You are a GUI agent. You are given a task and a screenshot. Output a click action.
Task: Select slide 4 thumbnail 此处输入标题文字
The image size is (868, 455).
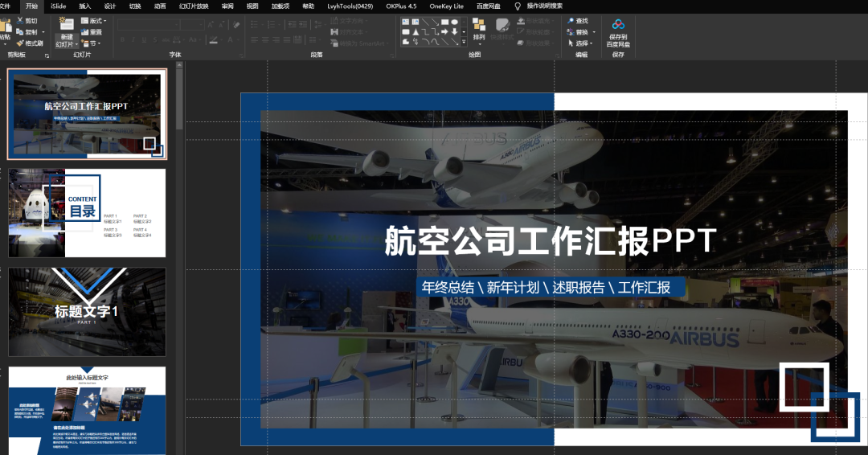tap(87, 410)
